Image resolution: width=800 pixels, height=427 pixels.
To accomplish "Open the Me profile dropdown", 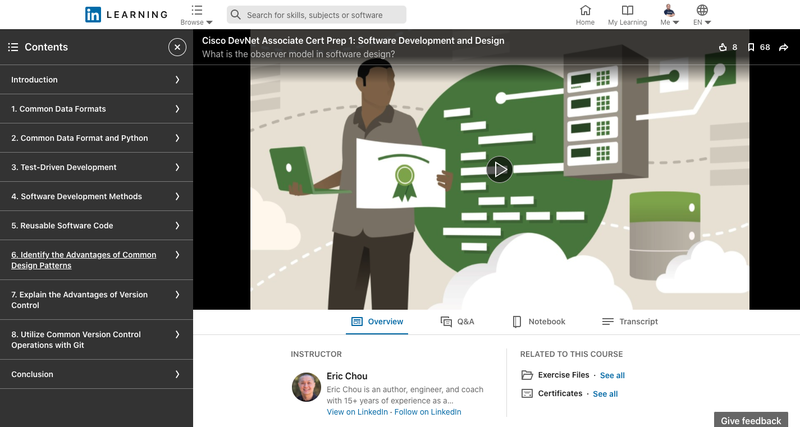I will point(669,15).
